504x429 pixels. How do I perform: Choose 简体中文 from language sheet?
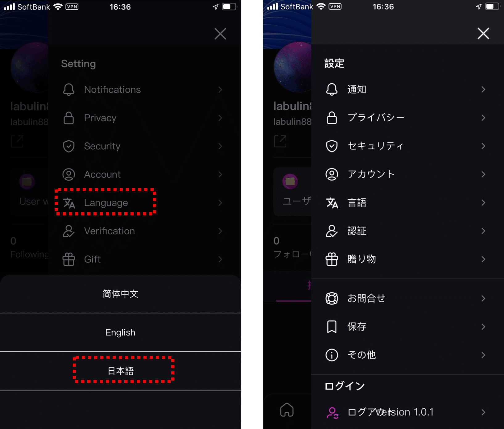point(120,294)
